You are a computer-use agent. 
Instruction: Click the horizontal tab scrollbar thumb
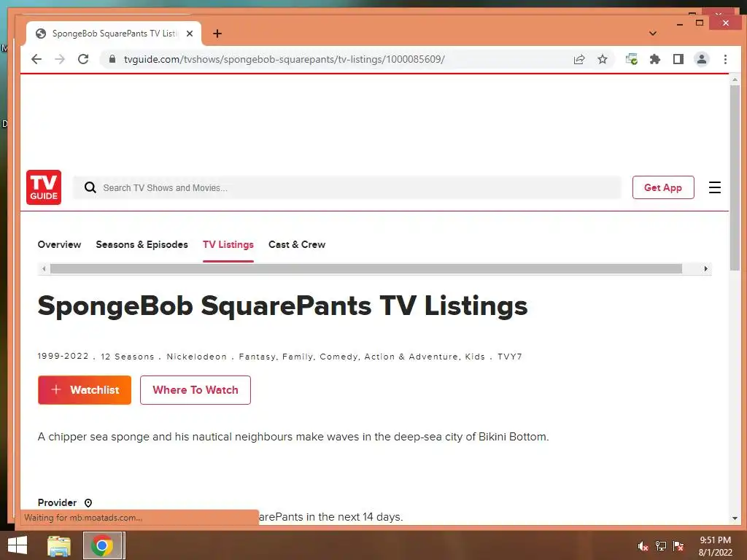click(366, 268)
